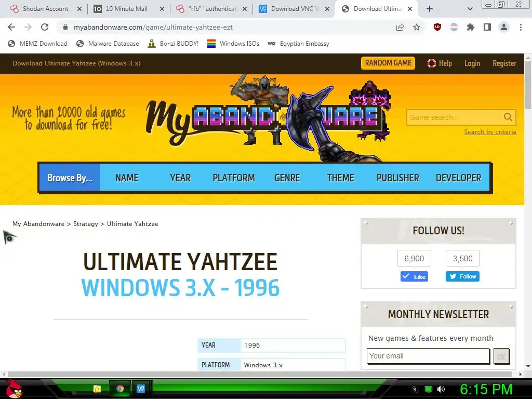Click the volume speaker tray icon
Viewport: 532px width, 399px height.
pyautogui.click(x=441, y=389)
